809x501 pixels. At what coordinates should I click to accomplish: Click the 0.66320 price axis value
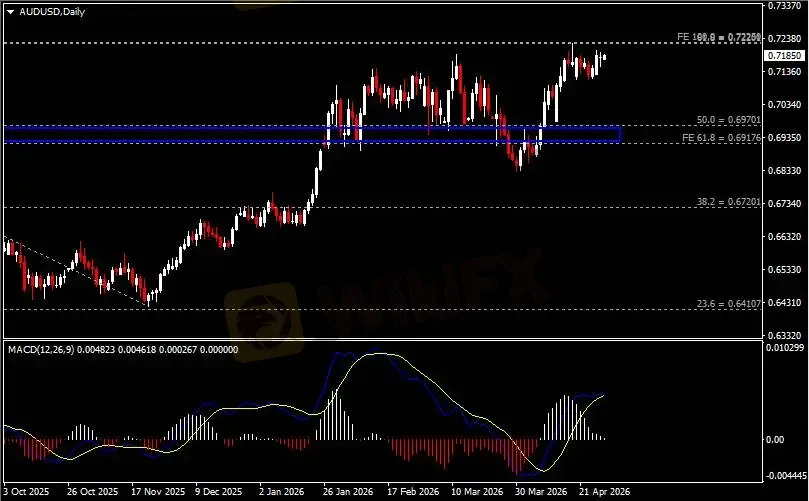coord(785,237)
